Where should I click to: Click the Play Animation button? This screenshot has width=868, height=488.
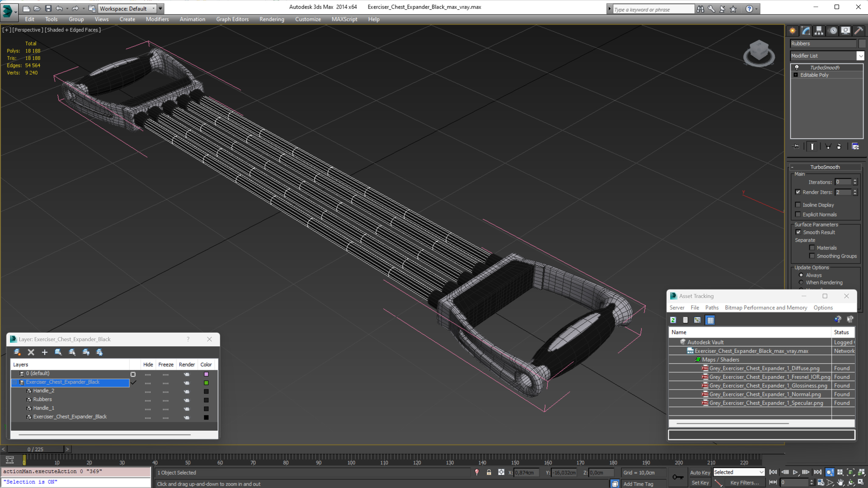(x=795, y=472)
